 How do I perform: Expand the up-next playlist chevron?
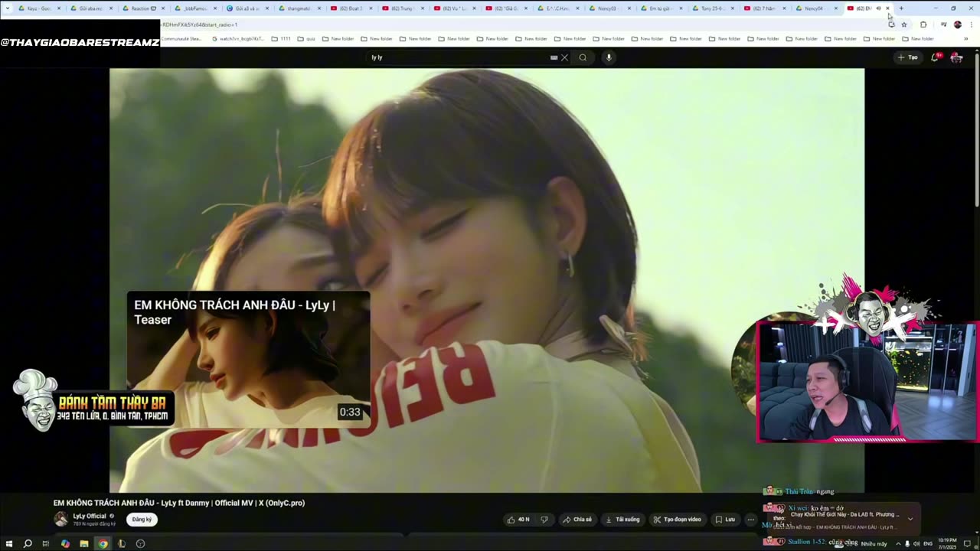click(x=910, y=519)
